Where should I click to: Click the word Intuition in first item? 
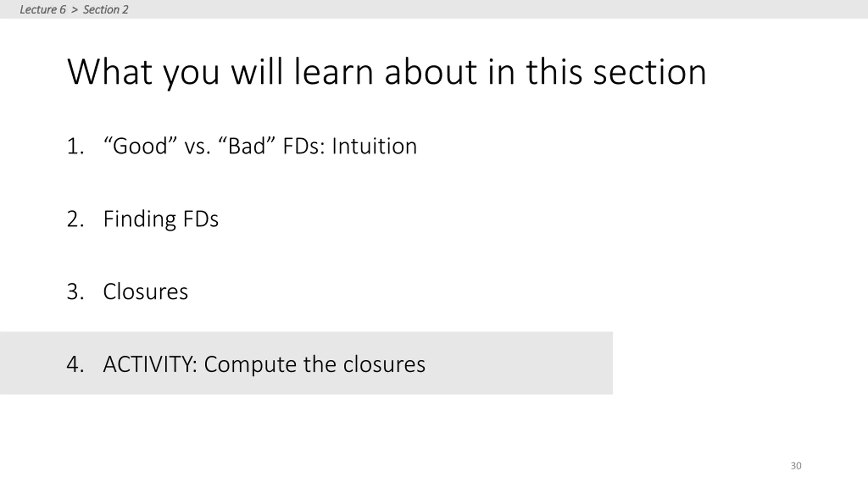(x=374, y=146)
